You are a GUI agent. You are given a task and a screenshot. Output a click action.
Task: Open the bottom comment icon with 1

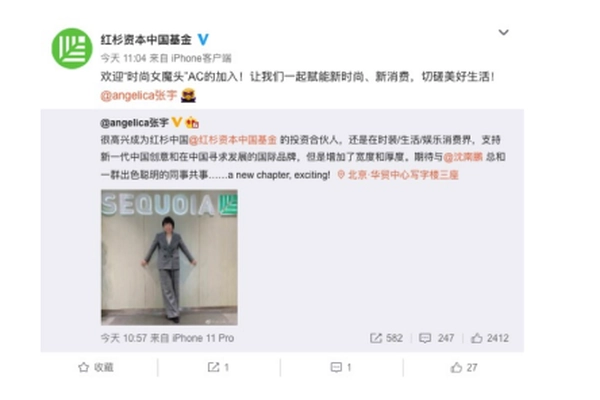click(341, 367)
